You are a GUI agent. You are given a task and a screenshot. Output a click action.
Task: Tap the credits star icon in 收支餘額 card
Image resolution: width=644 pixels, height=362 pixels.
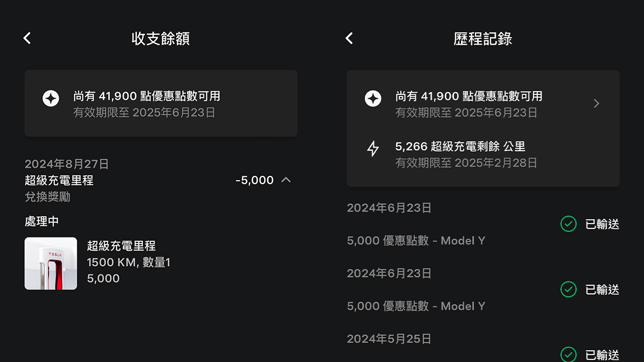tap(51, 99)
